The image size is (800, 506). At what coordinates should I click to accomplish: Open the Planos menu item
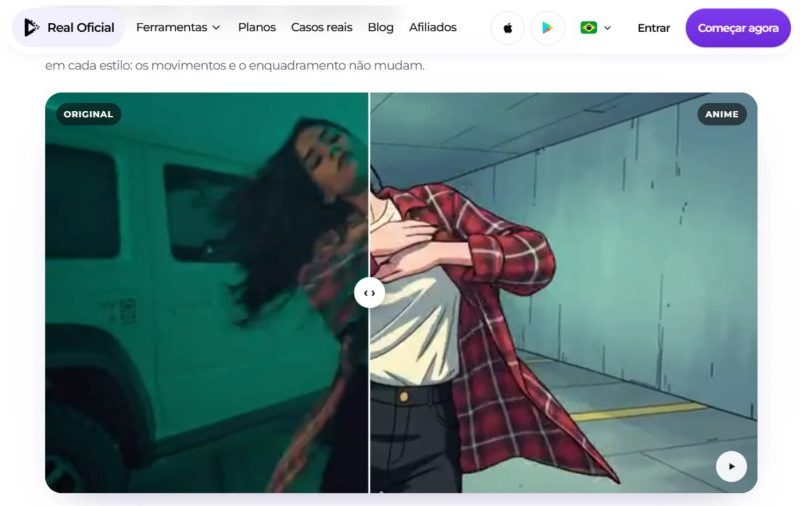pos(257,28)
